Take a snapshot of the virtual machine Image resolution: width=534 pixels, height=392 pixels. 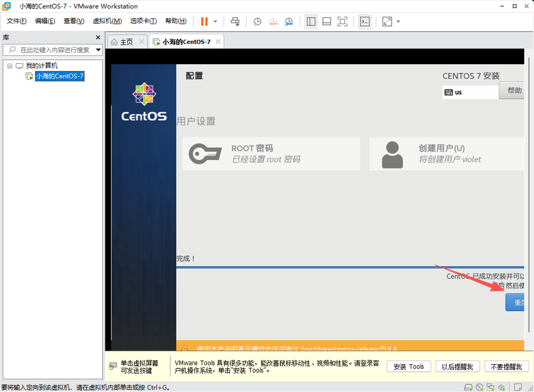point(257,22)
